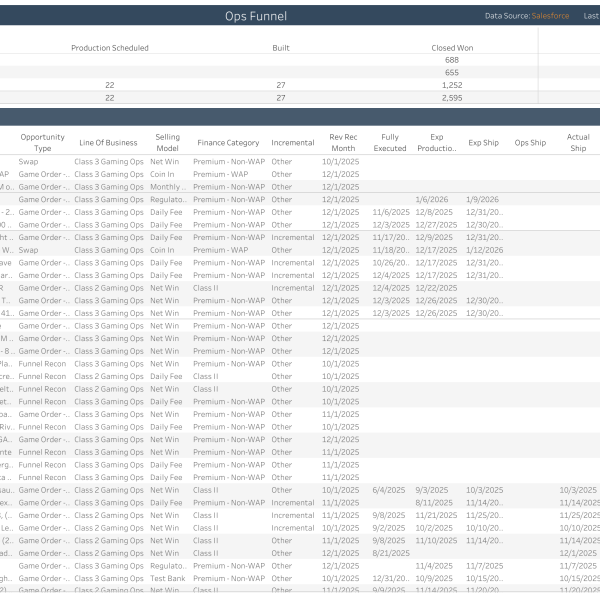The image size is (600, 600).
Task: Select the Closed Won total 2,595
Action: point(452,98)
